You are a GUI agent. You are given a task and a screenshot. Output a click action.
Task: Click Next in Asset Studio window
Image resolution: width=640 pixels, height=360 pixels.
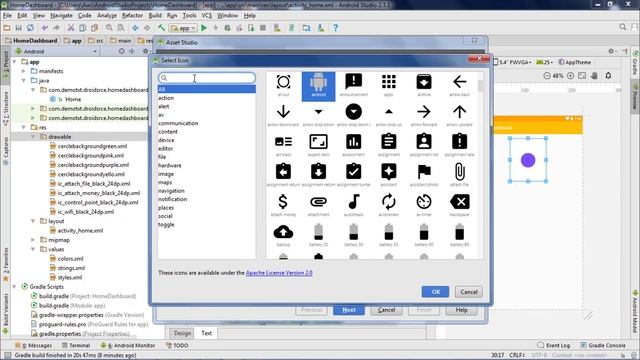pos(349,310)
